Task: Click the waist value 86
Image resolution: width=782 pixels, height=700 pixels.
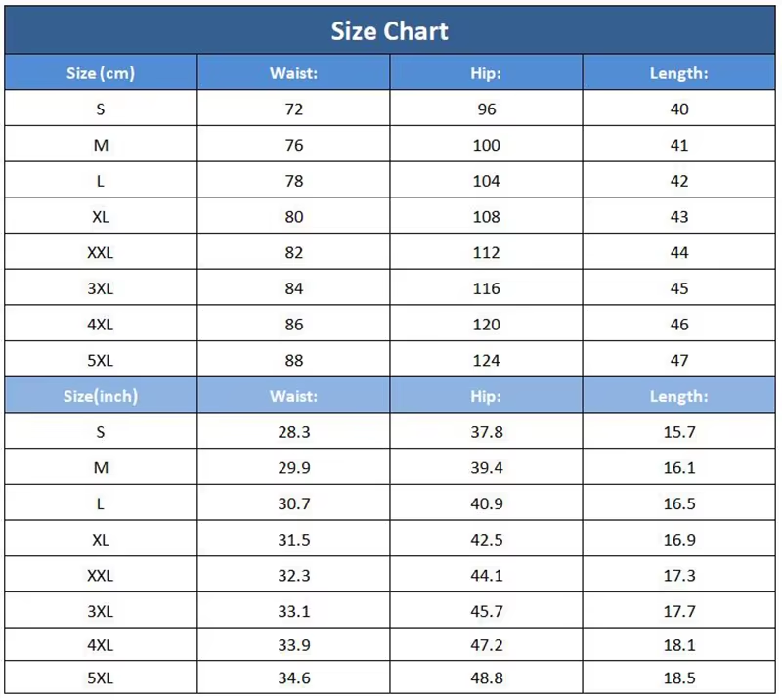Action: point(294,325)
